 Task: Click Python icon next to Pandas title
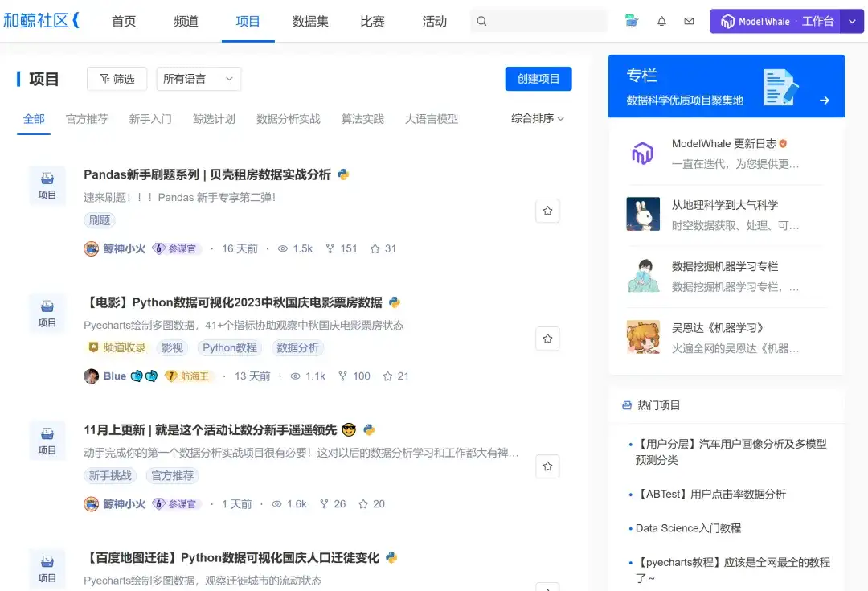pyautogui.click(x=343, y=174)
